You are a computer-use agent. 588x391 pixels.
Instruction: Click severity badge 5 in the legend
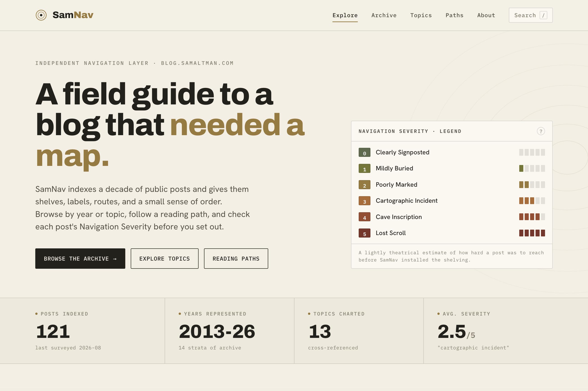tap(364, 233)
